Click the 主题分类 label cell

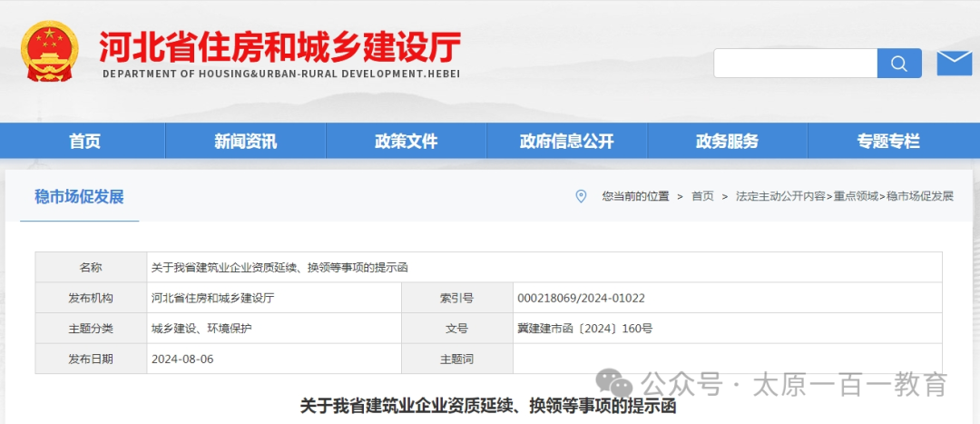coord(92,329)
